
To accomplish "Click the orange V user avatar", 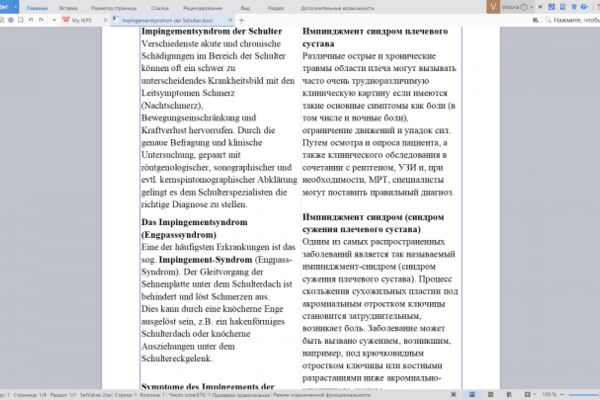I will coord(493,7).
